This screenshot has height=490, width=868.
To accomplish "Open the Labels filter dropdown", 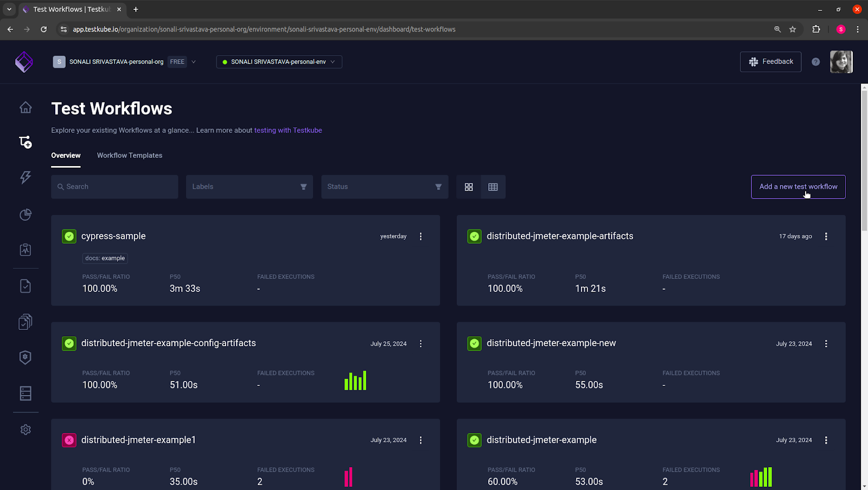I will tap(250, 187).
